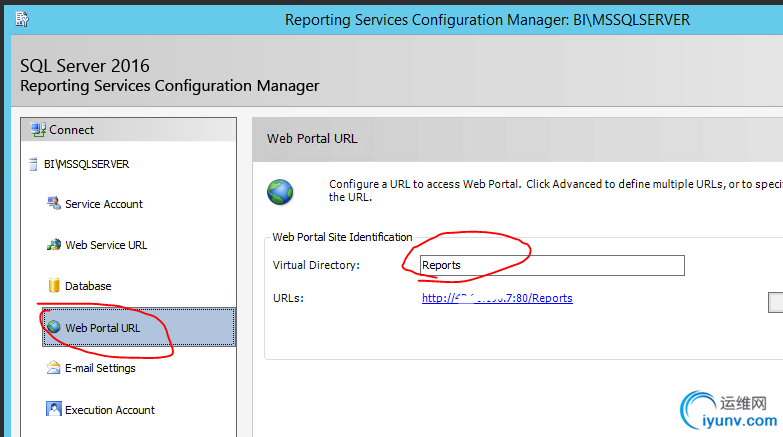
Task: Open the http Reports URL link
Action: (x=497, y=298)
